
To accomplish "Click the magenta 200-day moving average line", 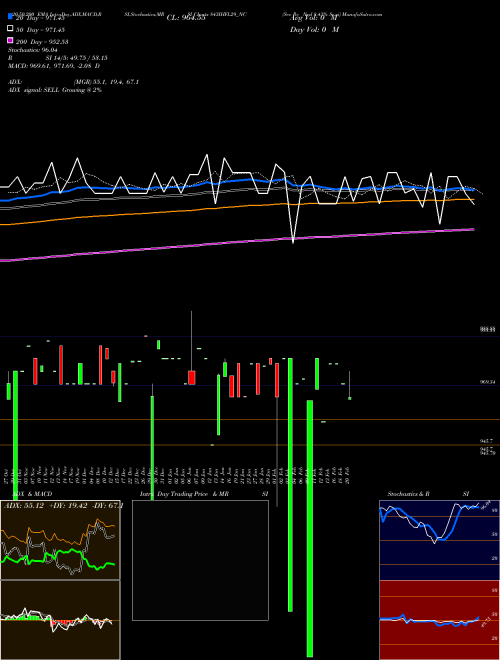I will tap(236, 242).
